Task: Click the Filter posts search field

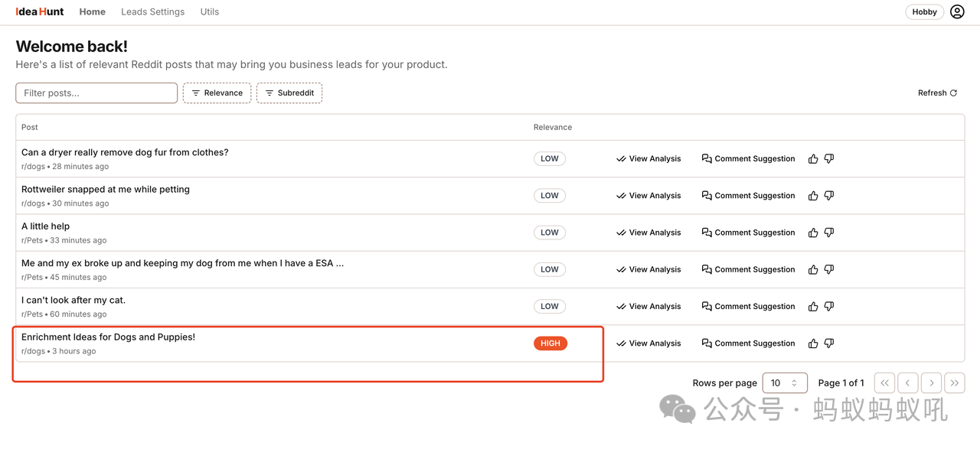Action: (96, 93)
